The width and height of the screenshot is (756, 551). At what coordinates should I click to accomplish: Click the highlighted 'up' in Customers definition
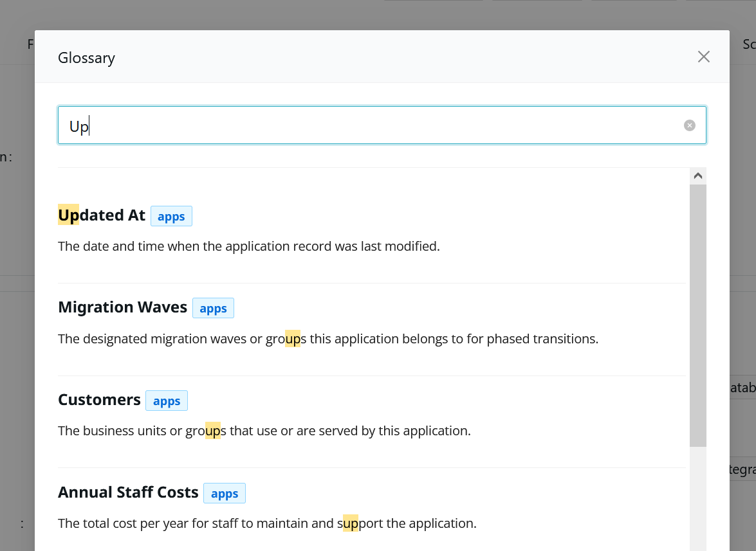click(x=213, y=431)
